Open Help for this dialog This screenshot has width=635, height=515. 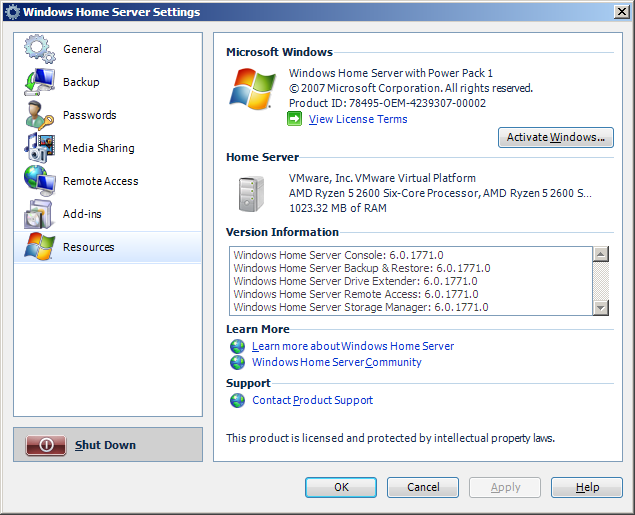[587, 487]
